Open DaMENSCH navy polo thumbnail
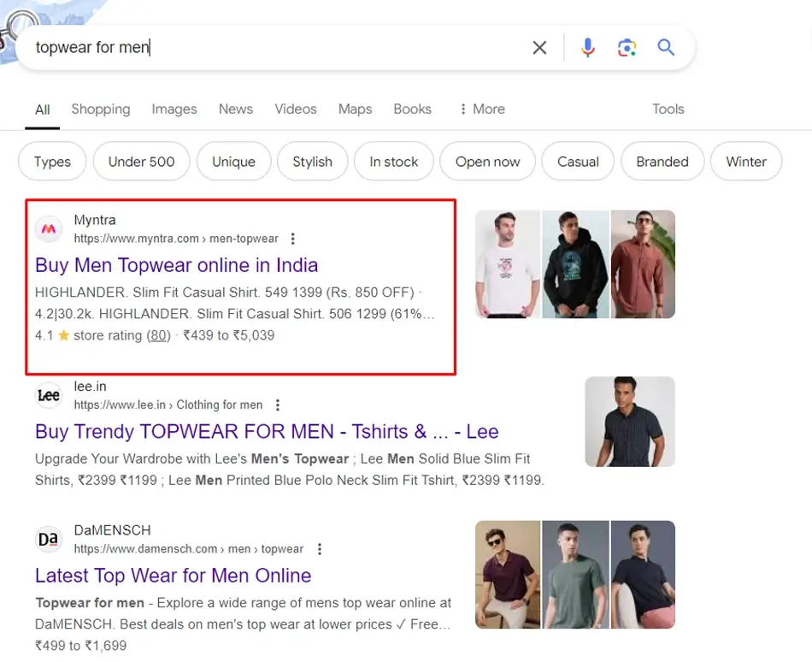The height and width of the screenshot is (662, 812). coord(643,575)
